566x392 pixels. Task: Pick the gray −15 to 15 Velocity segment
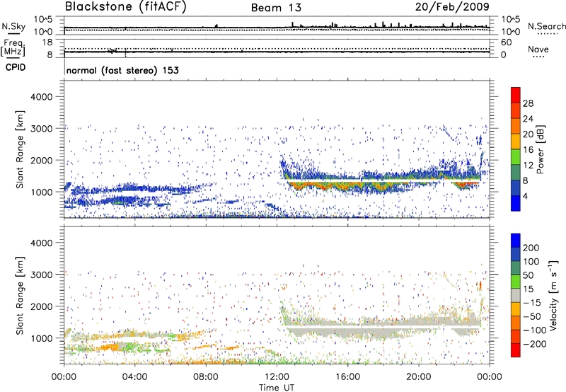coord(516,295)
